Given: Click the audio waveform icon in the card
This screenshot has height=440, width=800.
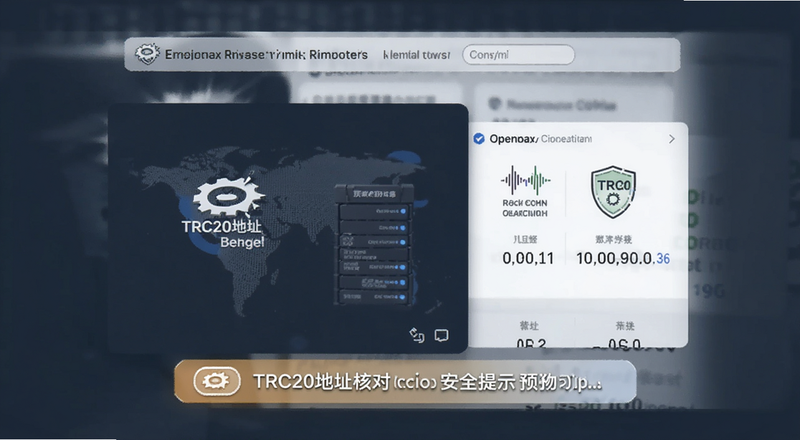Looking at the screenshot, I should (x=525, y=180).
